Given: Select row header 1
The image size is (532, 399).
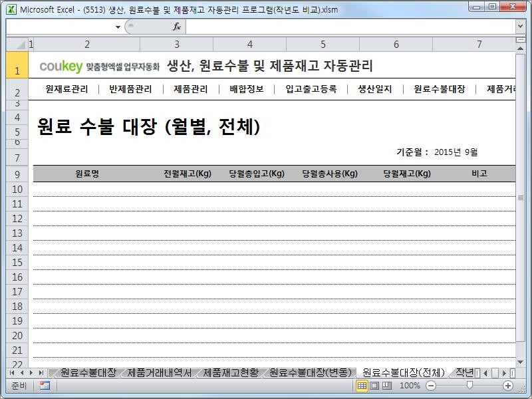Looking at the screenshot, I should (17, 65).
